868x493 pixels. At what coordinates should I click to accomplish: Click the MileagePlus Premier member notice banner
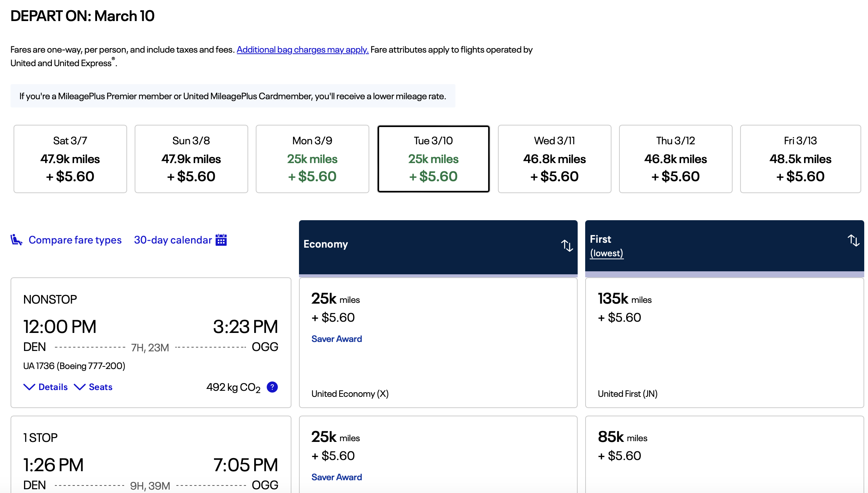pyautogui.click(x=233, y=96)
